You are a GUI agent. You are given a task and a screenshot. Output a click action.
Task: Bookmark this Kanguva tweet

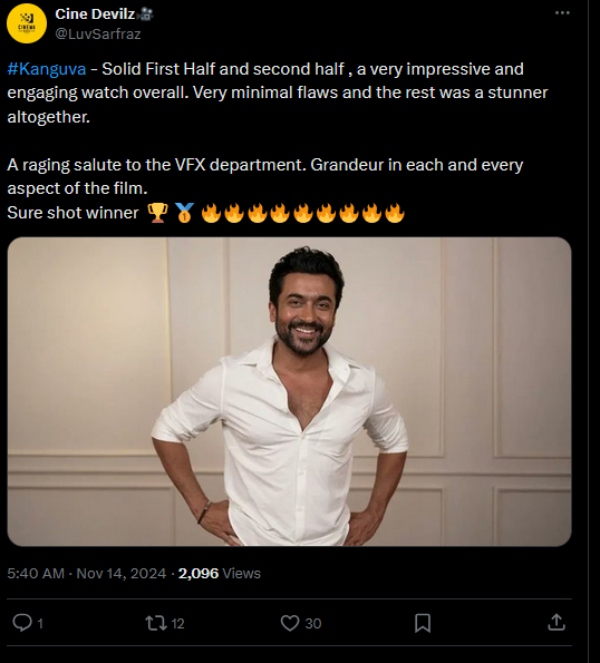pos(422,622)
